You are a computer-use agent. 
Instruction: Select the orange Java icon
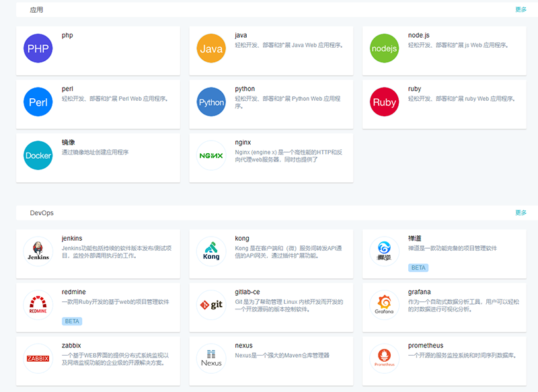pyautogui.click(x=211, y=48)
